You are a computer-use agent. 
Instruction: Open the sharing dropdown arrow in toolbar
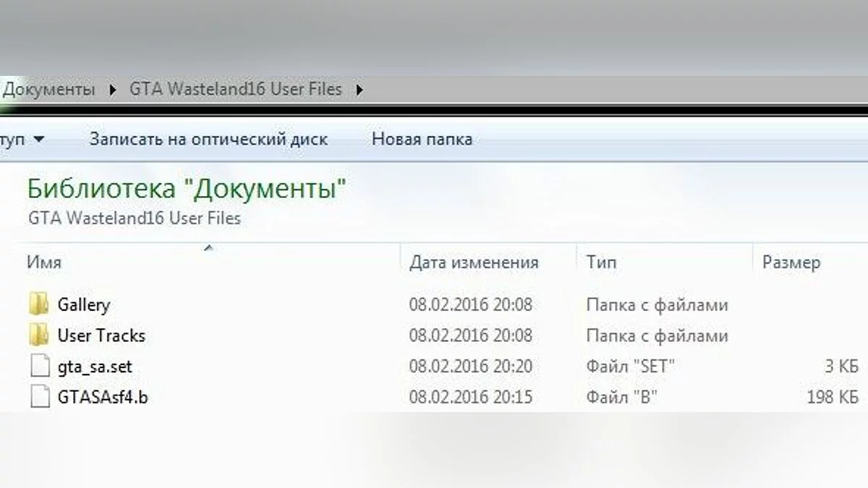pos(38,139)
